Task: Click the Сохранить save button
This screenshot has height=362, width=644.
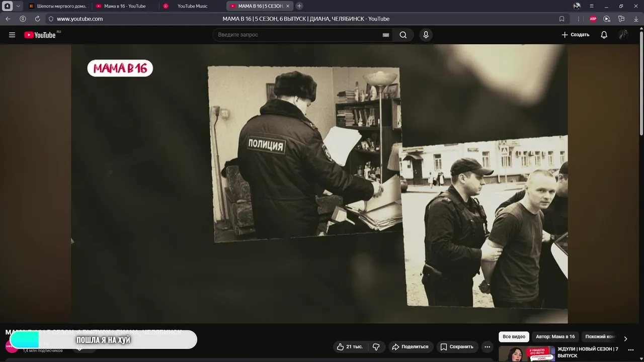Action: [457, 346]
